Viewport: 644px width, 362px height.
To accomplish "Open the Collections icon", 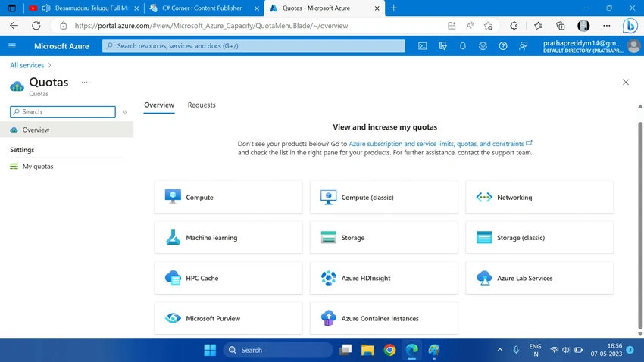I will (x=560, y=26).
